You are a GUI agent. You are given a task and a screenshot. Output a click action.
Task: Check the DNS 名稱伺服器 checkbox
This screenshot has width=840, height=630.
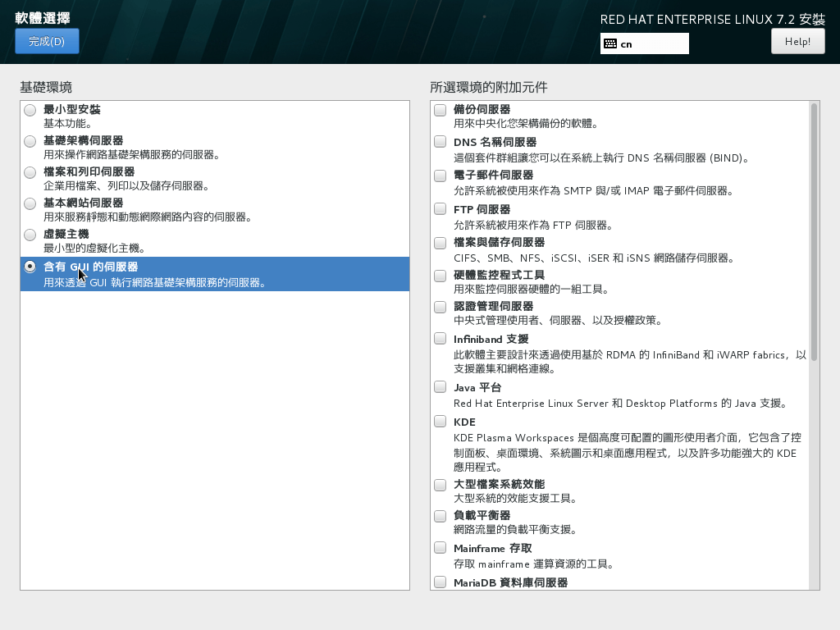441,143
